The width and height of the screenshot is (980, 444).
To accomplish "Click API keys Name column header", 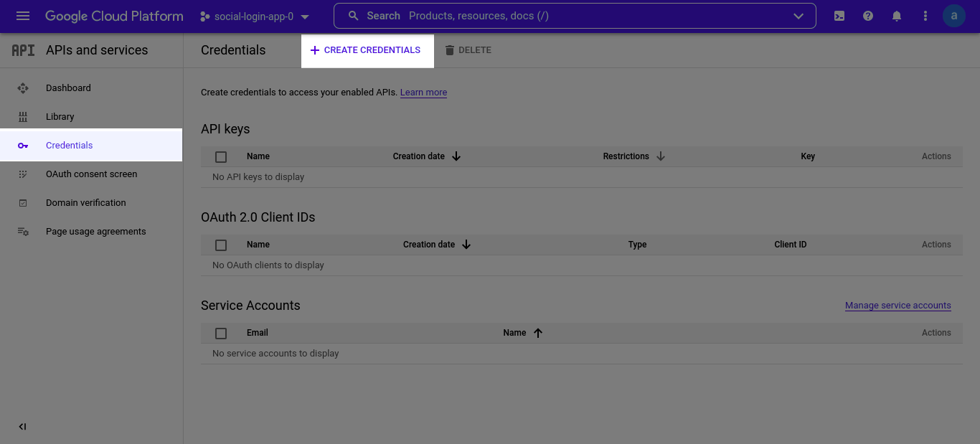I will coord(258,156).
